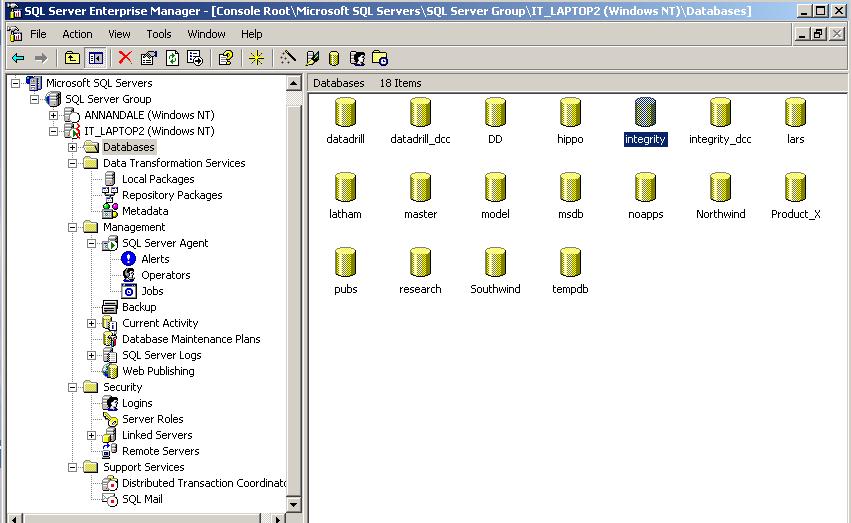Click the tree pane scroll down arrow

(x=294, y=504)
